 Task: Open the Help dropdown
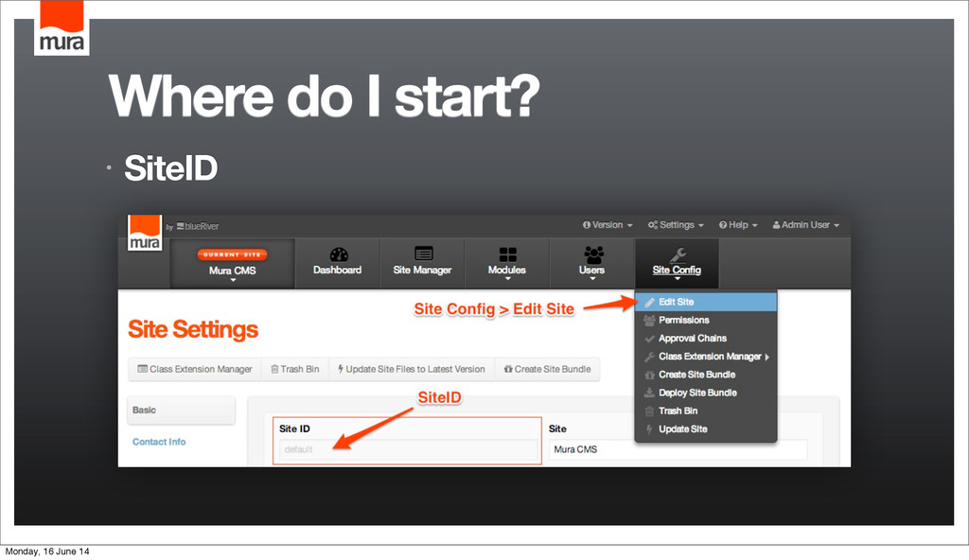[738, 225]
